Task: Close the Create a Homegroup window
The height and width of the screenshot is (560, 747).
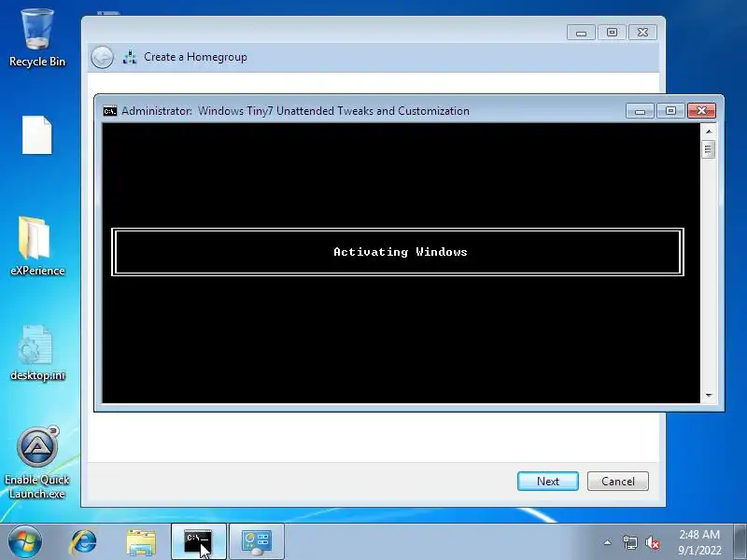Action: tap(642, 33)
